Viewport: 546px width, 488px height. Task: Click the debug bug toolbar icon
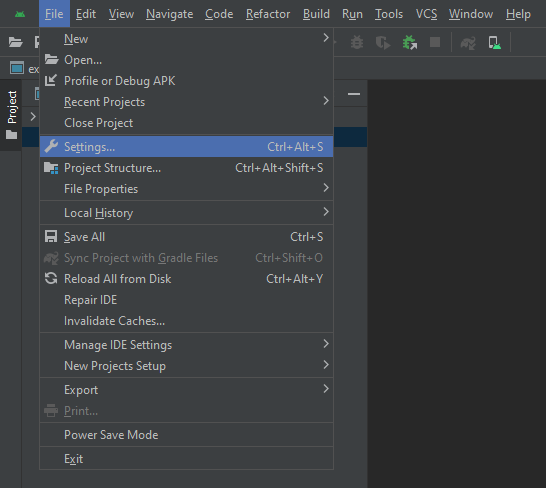coord(357,42)
